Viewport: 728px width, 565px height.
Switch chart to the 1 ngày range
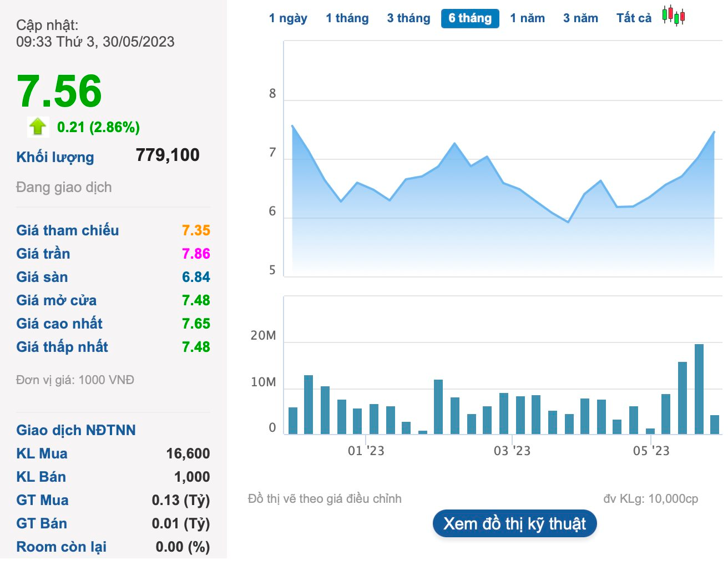coord(288,18)
